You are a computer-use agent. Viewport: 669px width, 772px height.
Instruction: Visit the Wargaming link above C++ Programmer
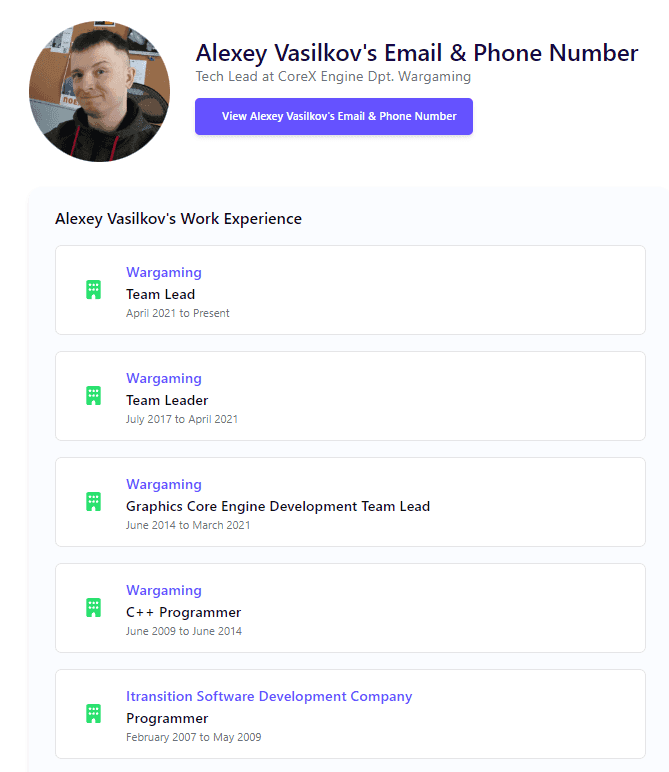pos(164,591)
